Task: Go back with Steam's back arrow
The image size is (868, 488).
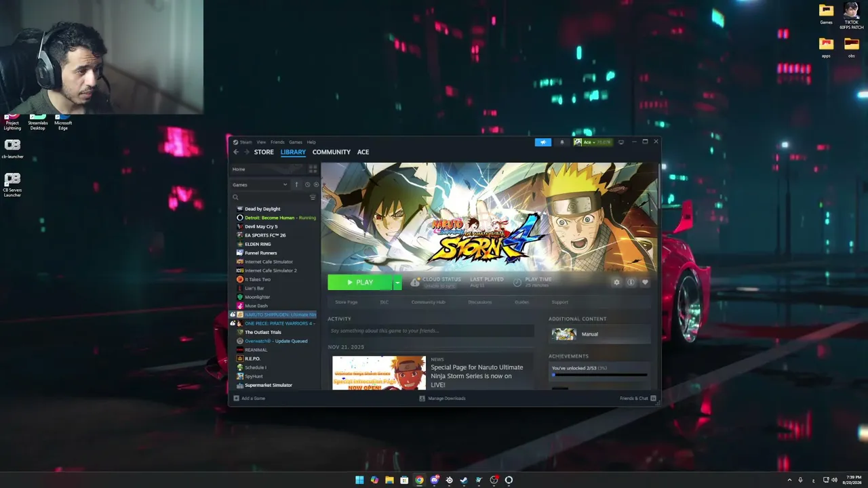Action: pyautogui.click(x=236, y=152)
